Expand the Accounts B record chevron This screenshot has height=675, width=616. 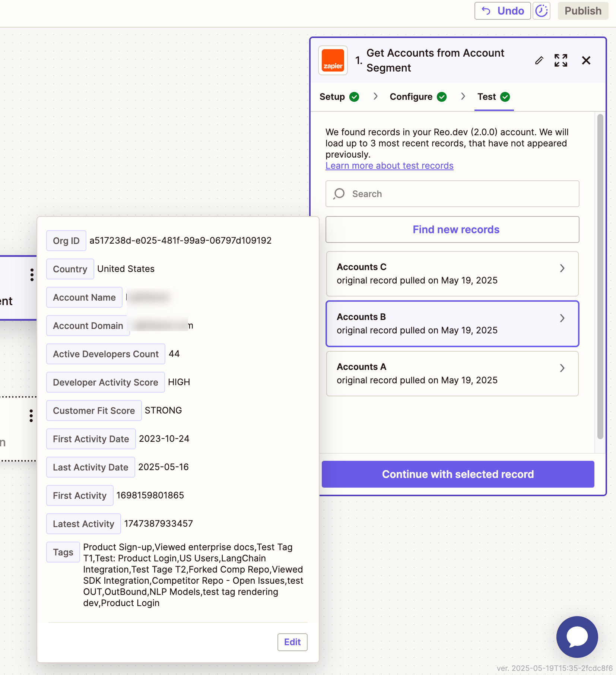click(562, 318)
